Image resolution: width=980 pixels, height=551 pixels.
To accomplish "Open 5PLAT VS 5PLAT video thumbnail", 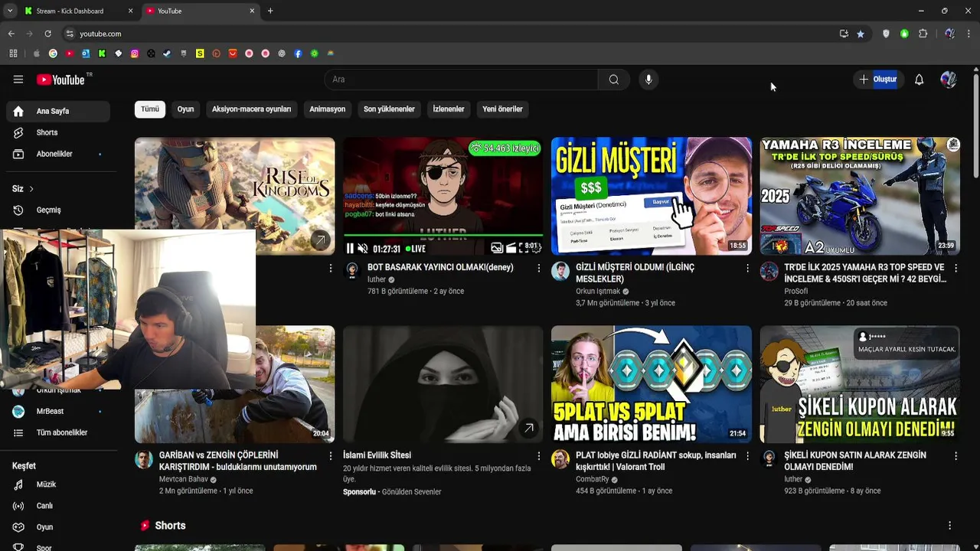I will pos(652,384).
